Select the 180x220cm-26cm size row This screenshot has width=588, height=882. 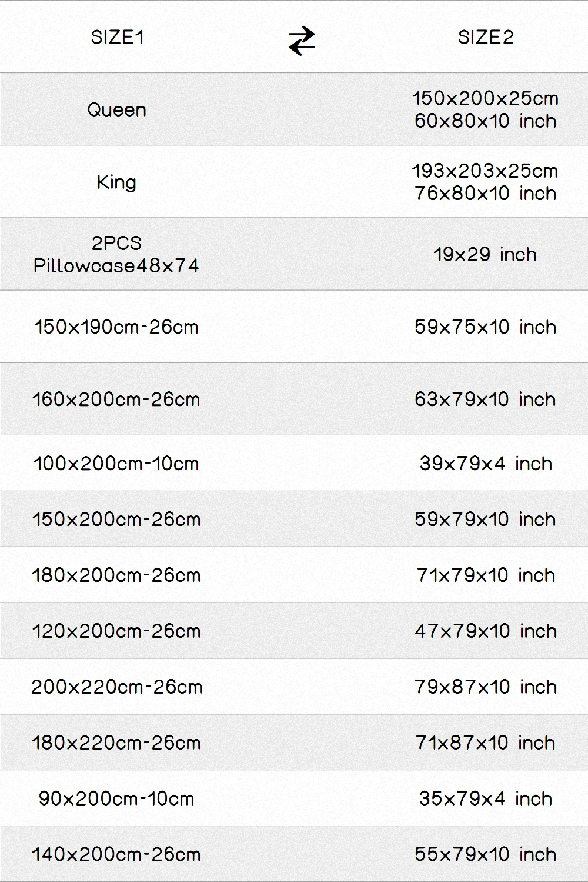[x=294, y=743]
